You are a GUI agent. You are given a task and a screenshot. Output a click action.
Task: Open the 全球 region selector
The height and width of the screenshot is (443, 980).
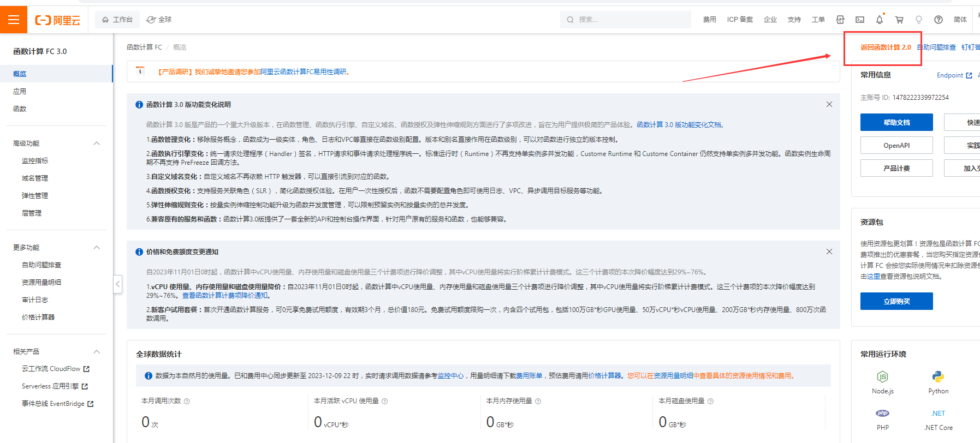click(x=159, y=20)
